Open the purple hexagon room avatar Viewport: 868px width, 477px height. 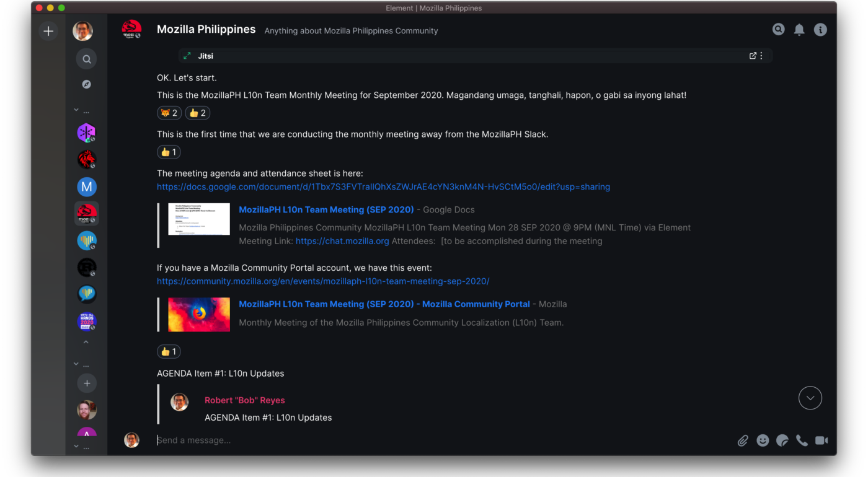coord(87,133)
